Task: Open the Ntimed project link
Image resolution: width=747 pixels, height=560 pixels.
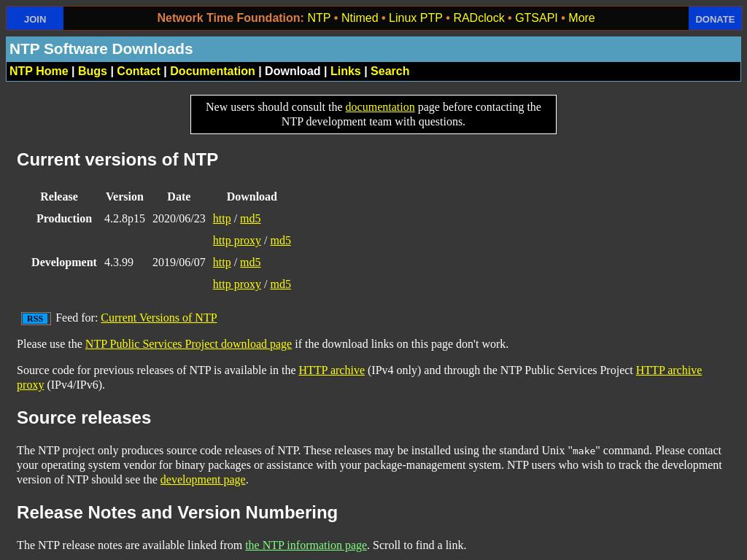Action: pyautogui.click(x=360, y=18)
